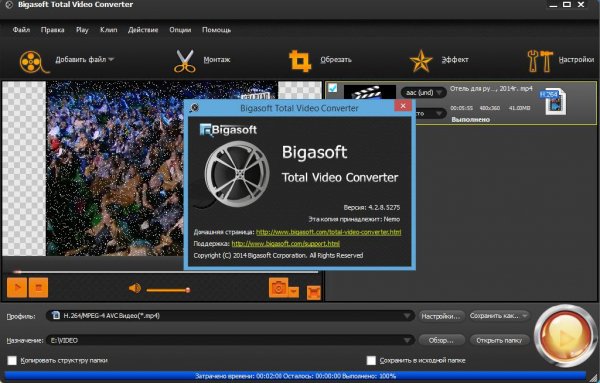Image resolution: width=600 pixels, height=383 pixels.
Task: Open the Клип menu
Action: (x=109, y=29)
